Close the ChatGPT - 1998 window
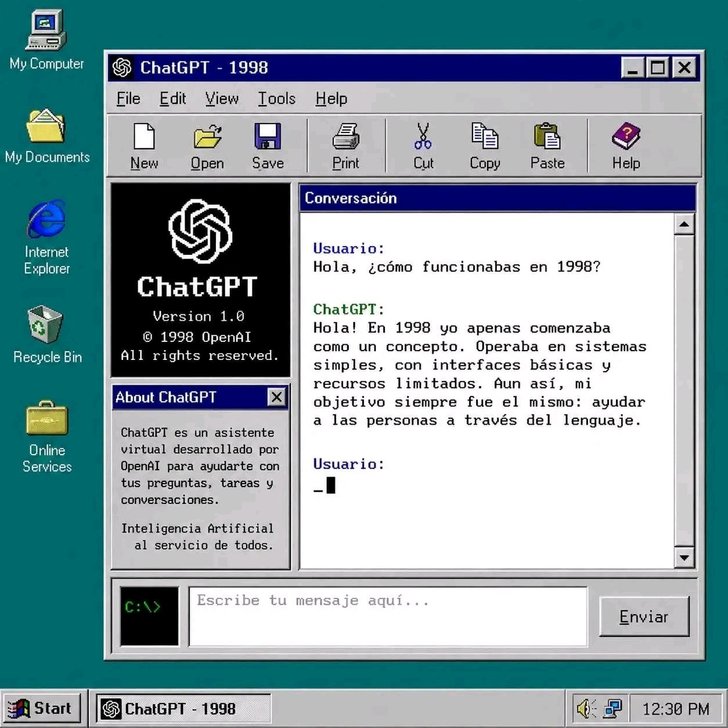 click(x=685, y=68)
